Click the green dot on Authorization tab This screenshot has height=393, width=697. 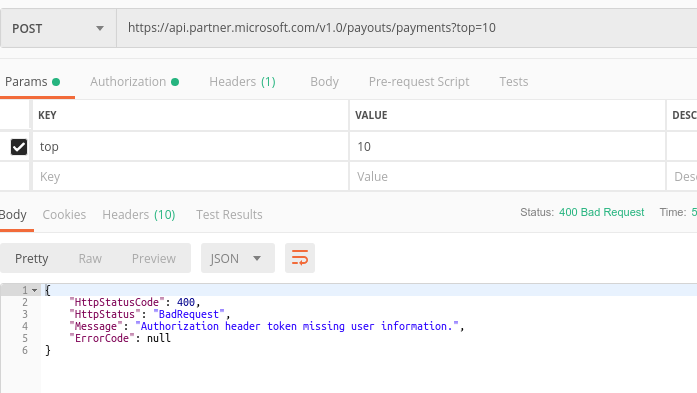tap(175, 82)
